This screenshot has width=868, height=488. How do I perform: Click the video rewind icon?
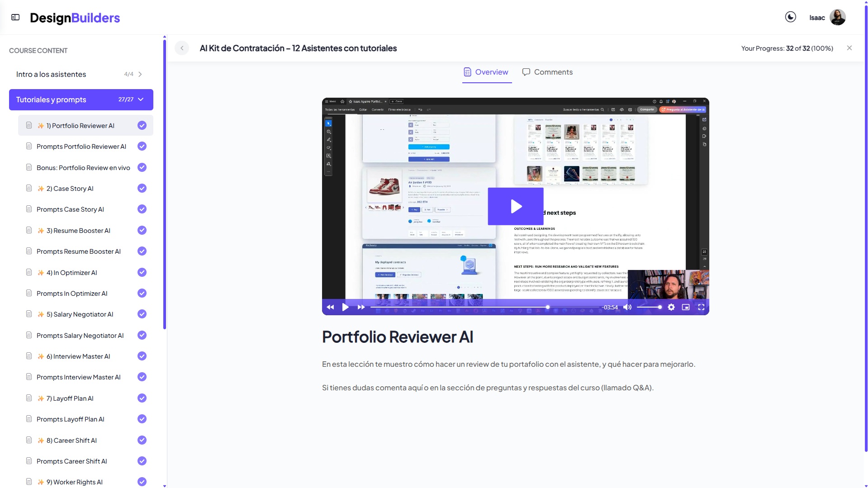click(330, 307)
